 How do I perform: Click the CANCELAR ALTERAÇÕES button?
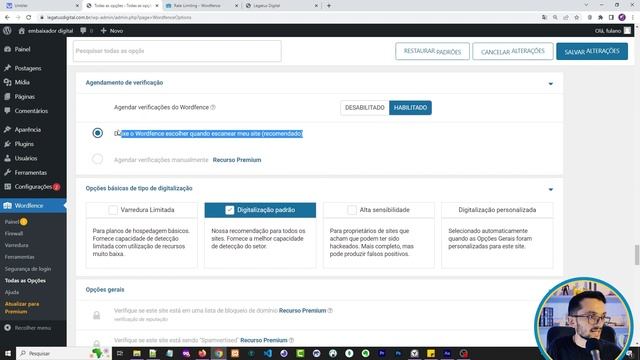click(513, 51)
